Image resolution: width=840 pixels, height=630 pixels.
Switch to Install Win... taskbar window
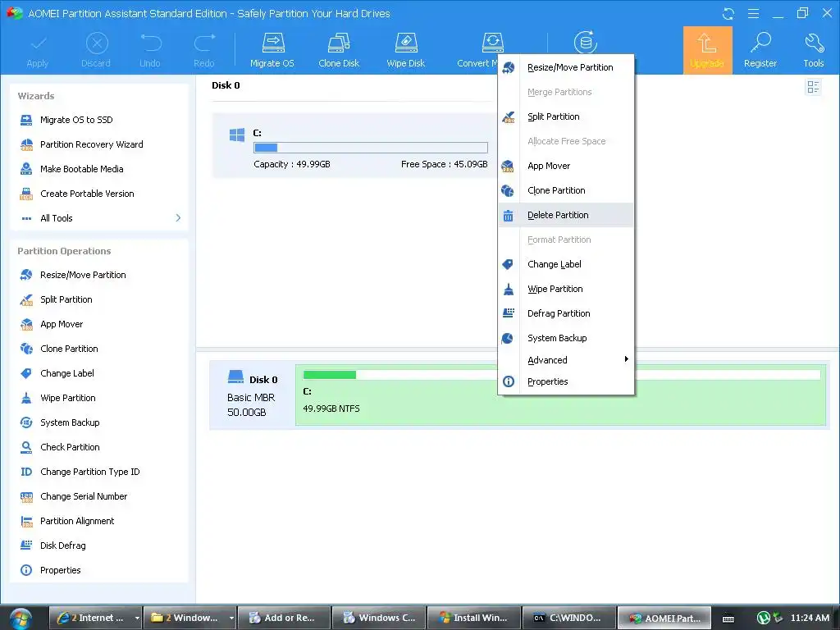tap(473, 619)
